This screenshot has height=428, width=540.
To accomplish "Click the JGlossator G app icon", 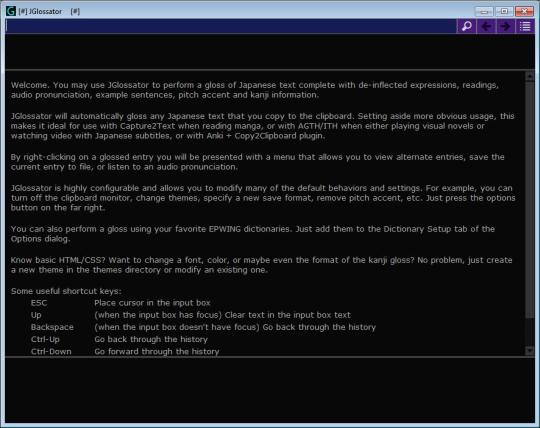I will [11, 11].
